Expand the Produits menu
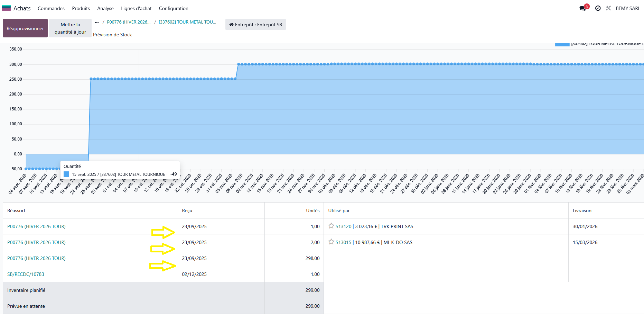The height and width of the screenshot is (314, 644). point(81,8)
